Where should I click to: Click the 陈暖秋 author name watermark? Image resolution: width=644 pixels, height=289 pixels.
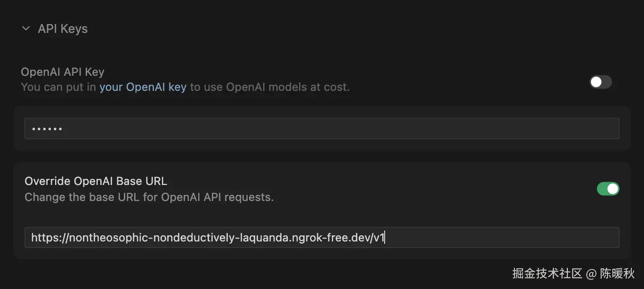point(617,273)
